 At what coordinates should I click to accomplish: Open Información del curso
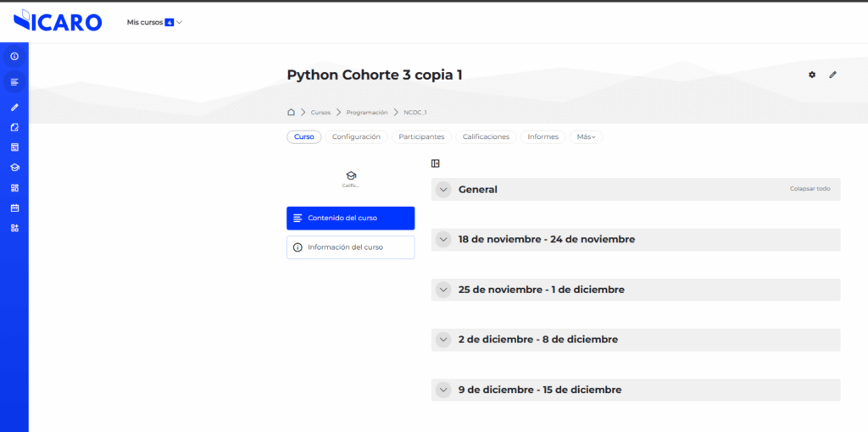pyautogui.click(x=350, y=247)
